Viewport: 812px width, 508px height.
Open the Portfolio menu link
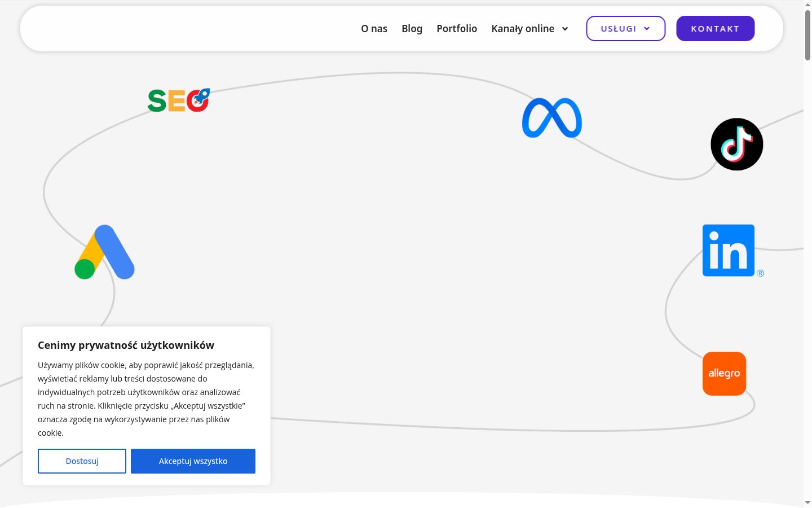[457, 28]
